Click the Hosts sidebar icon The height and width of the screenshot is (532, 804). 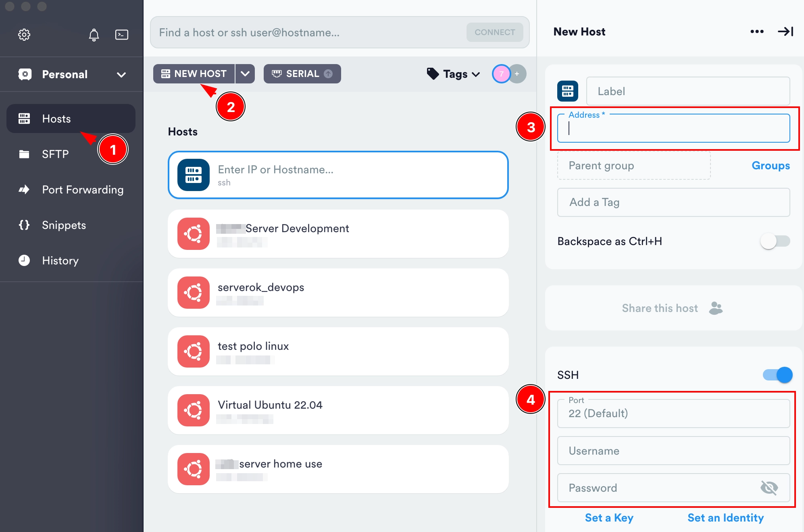(24, 118)
